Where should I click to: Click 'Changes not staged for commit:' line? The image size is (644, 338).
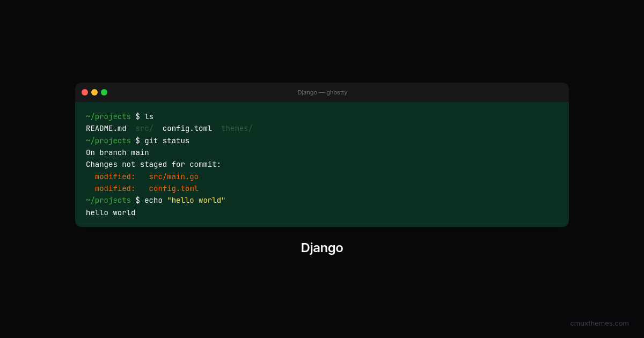153,165
